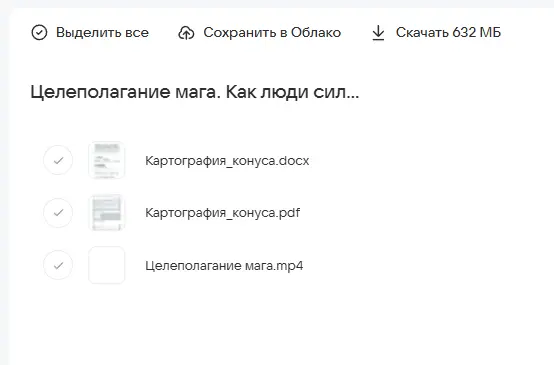Open blank thumbnail of Целеполагание мага.mp4
Image resolution: width=554 pixels, height=365 pixels.
(107, 265)
